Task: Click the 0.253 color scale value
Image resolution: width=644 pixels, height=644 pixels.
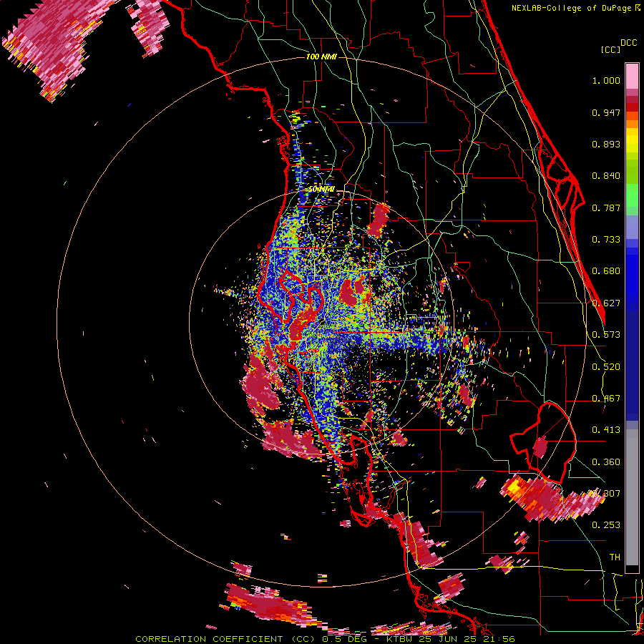Action: coord(606,525)
